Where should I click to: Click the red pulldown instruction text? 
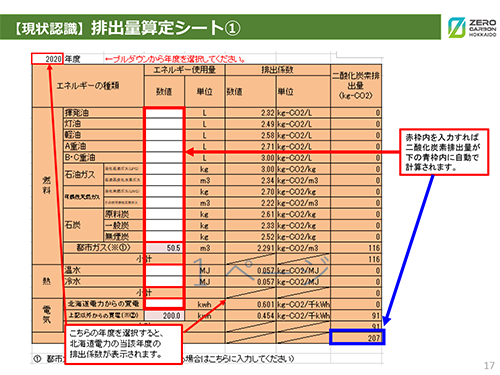(175, 59)
